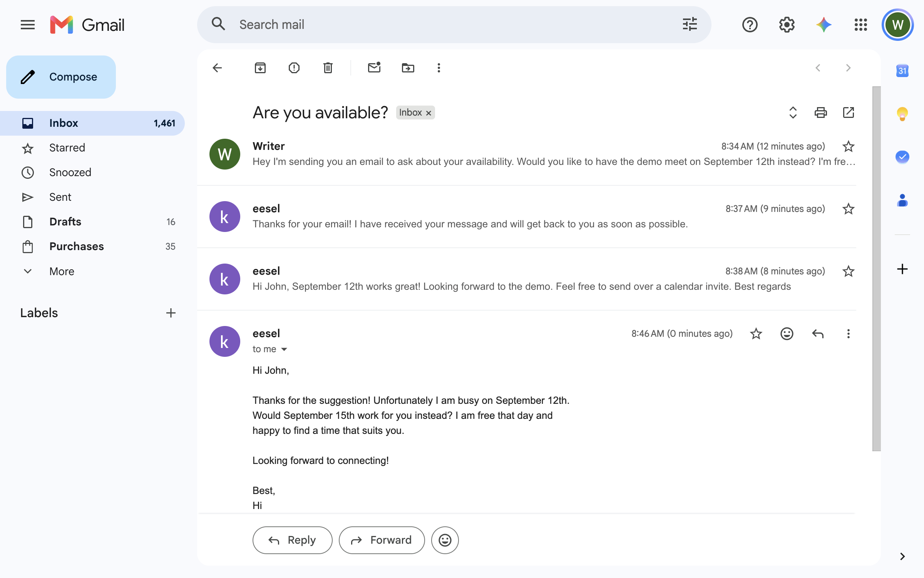
Task: Click the back to inbox arrow
Action: coord(217,68)
